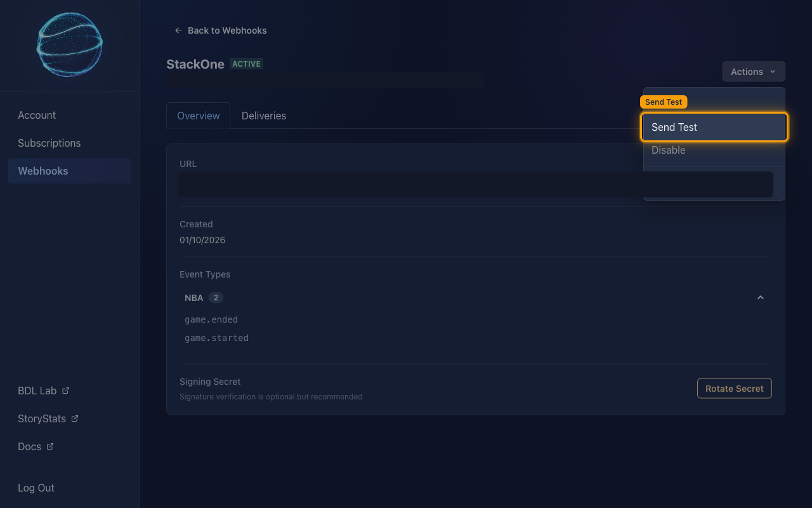Select the game.ended event text

(x=211, y=319)
